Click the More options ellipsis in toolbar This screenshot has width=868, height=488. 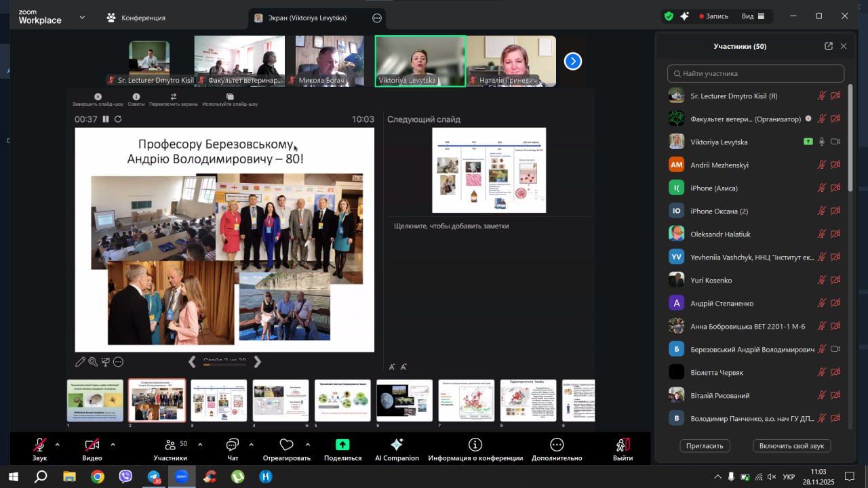557,445
